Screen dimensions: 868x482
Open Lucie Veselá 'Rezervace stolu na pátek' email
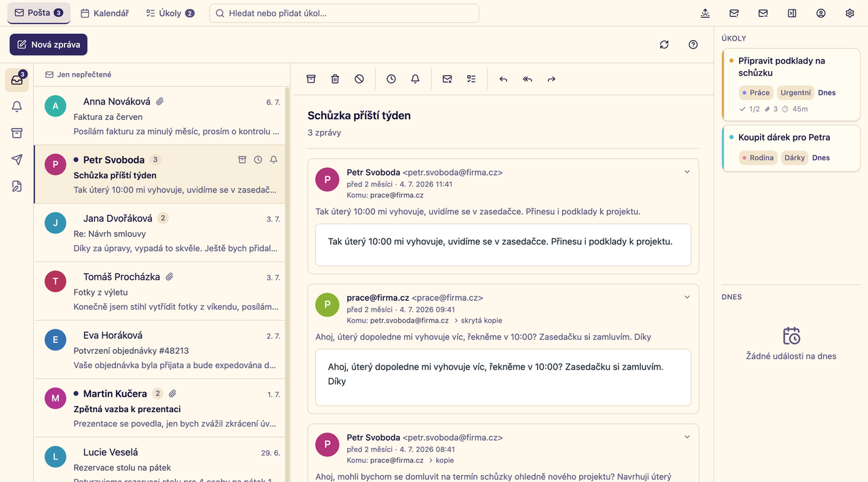[x=159, y=460]
